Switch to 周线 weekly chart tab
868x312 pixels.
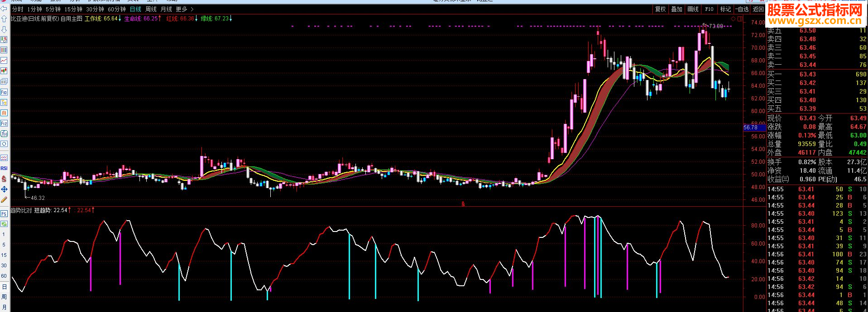coord(151,9)
